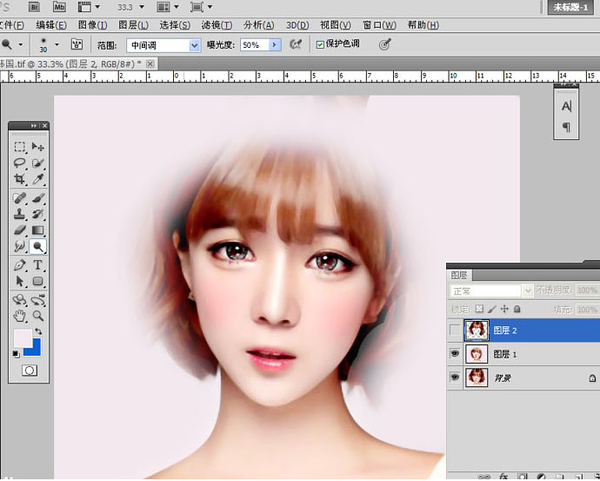Screen dimensions: 600x481
Task: Toggle the 保护色调 checkbox
Action: pyautogui.click(x=320, y=45)
